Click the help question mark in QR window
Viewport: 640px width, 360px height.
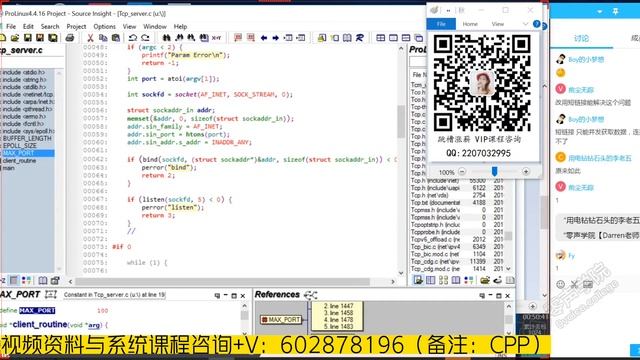[537, 24]
